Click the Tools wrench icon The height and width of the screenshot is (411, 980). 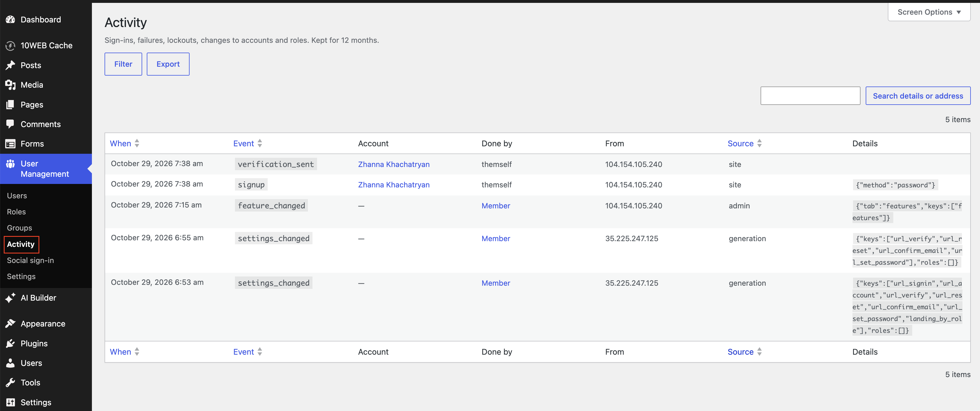pyautogui.click(x=10, y=383)
